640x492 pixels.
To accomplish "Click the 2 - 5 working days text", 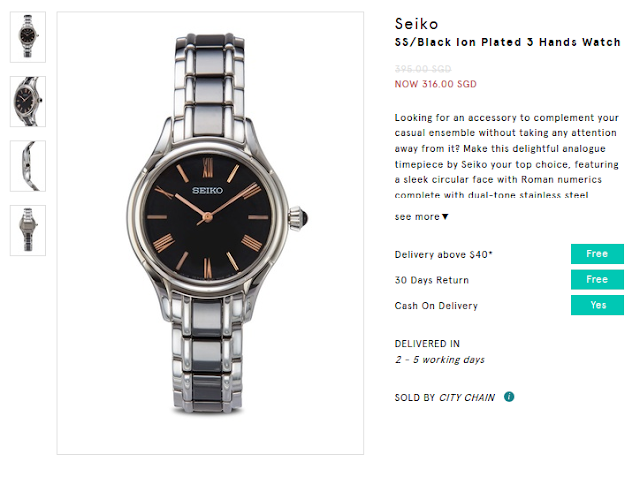I will coord(440,360).
